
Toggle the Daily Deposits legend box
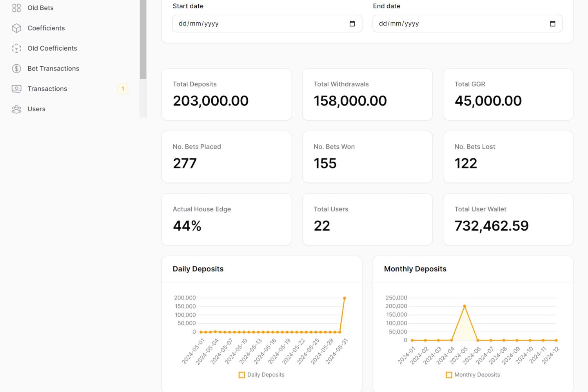point(242,375)
